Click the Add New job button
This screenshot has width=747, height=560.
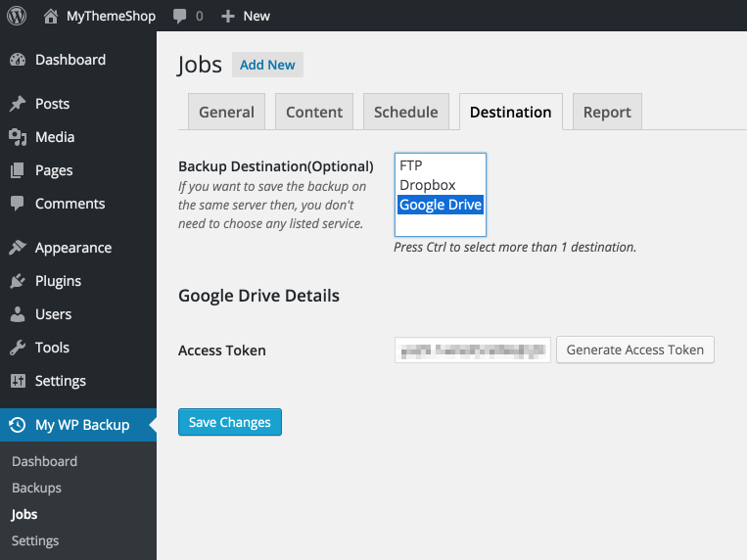(x=267, y=65)
